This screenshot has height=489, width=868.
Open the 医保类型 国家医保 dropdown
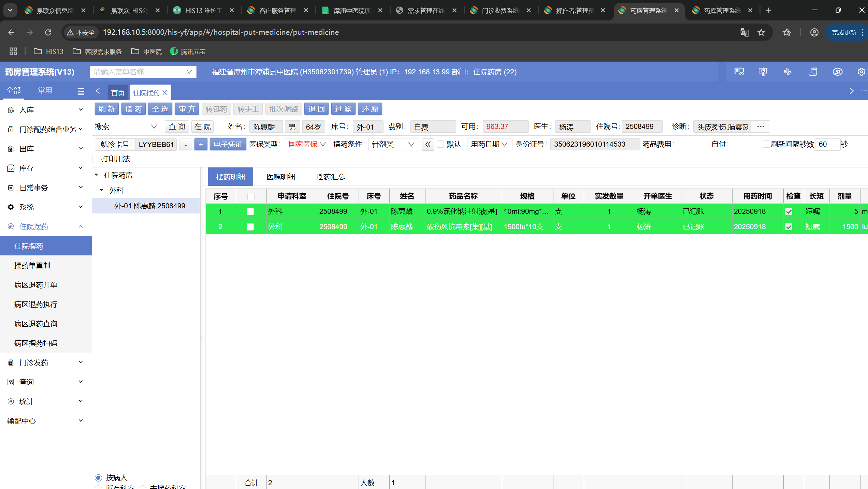click(307, 144)
